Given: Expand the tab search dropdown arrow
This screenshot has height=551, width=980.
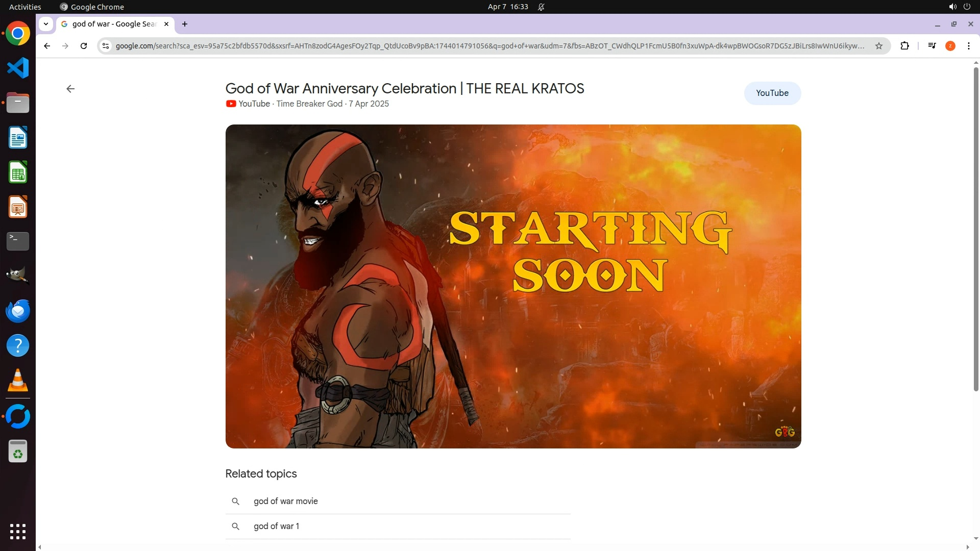Looking at the screenshot, I should pyautogui.click(x=46, y=23).
